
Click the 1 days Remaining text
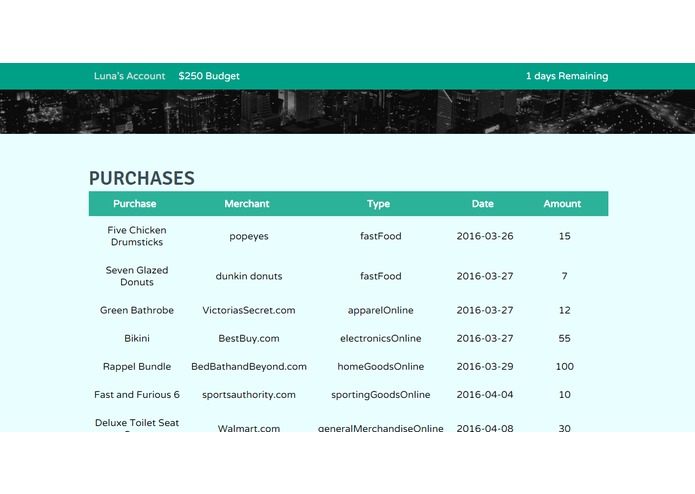pyautogui.click(x=567, y=76)
